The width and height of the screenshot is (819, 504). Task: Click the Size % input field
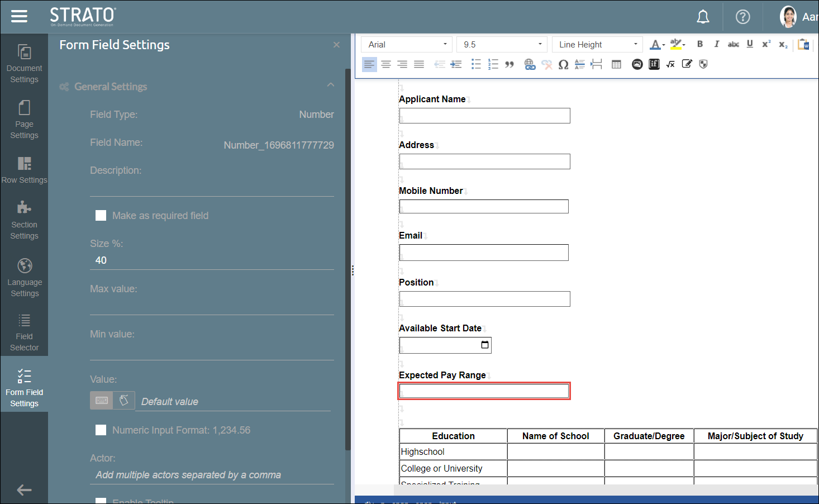[211, 260]
